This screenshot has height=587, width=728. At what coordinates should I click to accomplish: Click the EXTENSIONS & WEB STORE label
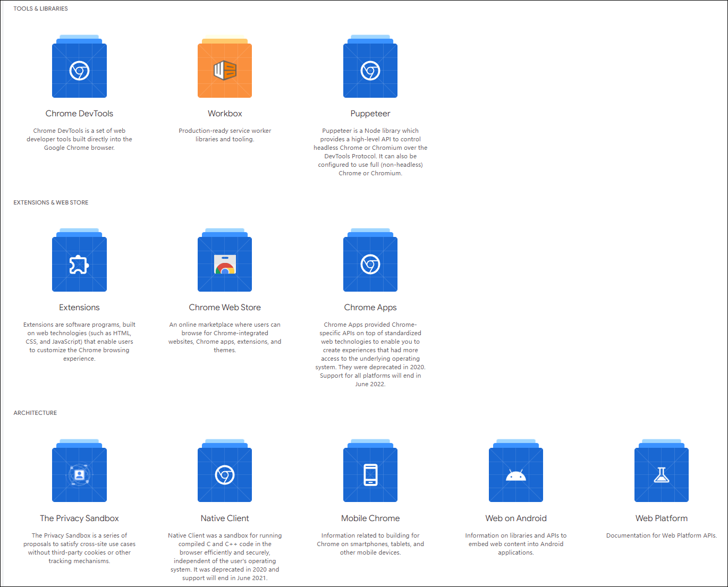51,202
